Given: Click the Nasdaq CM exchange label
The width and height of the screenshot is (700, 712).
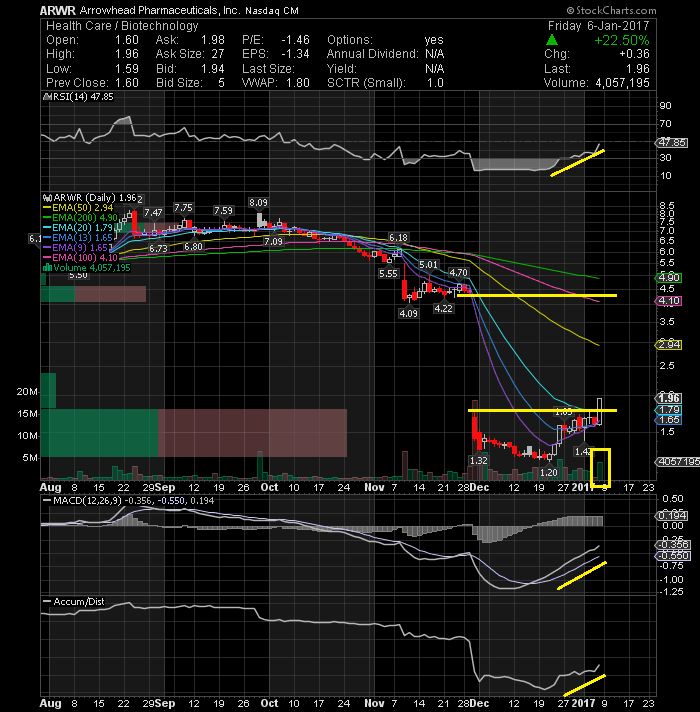Looking at the screenshot, I should pos(271,10).
